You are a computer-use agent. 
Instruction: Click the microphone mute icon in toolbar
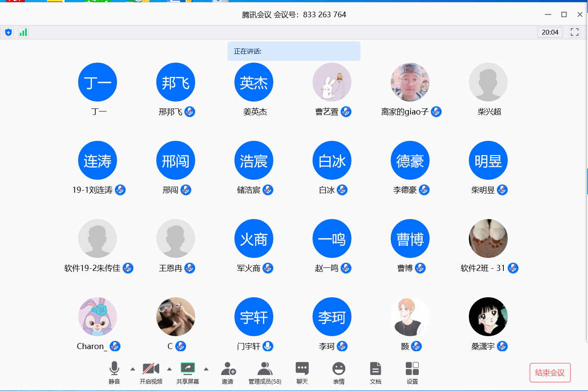pyautogui.click(x=114, y=369)
